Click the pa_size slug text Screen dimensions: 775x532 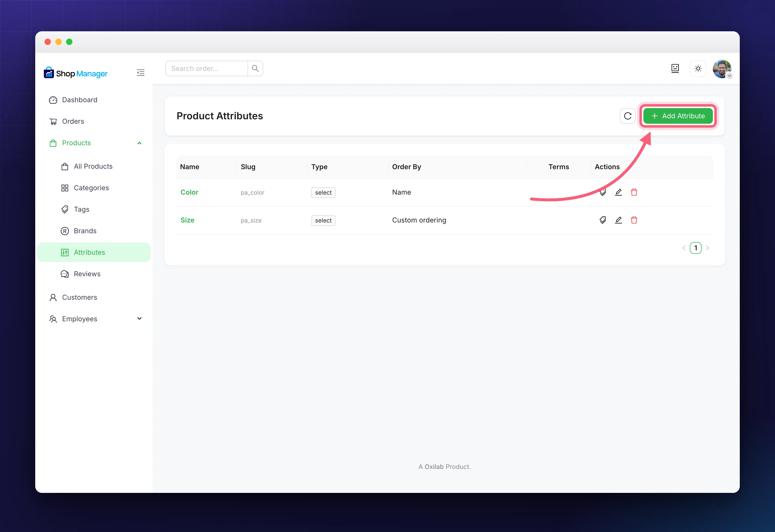point(251,220)
